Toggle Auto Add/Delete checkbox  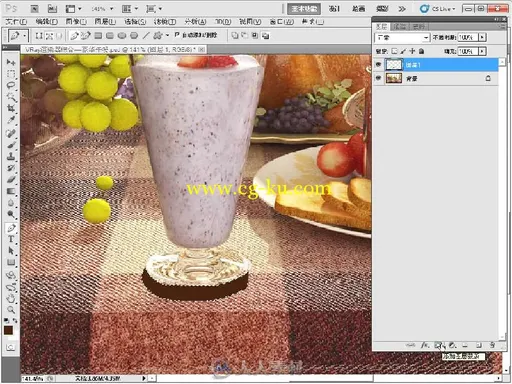click(x=177, y=35)
